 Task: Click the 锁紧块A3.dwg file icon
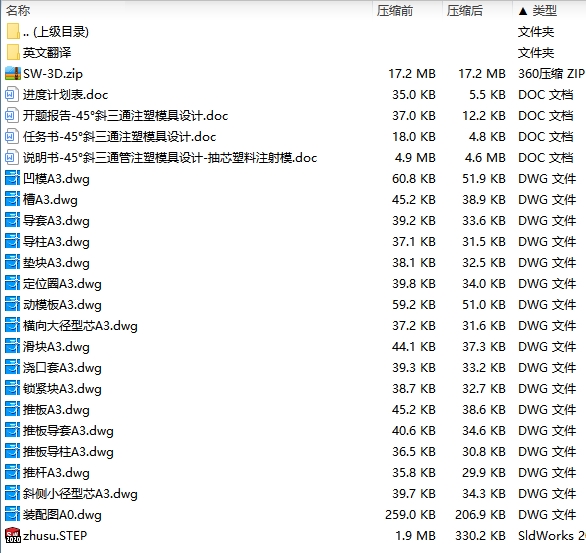coord(12,388)
